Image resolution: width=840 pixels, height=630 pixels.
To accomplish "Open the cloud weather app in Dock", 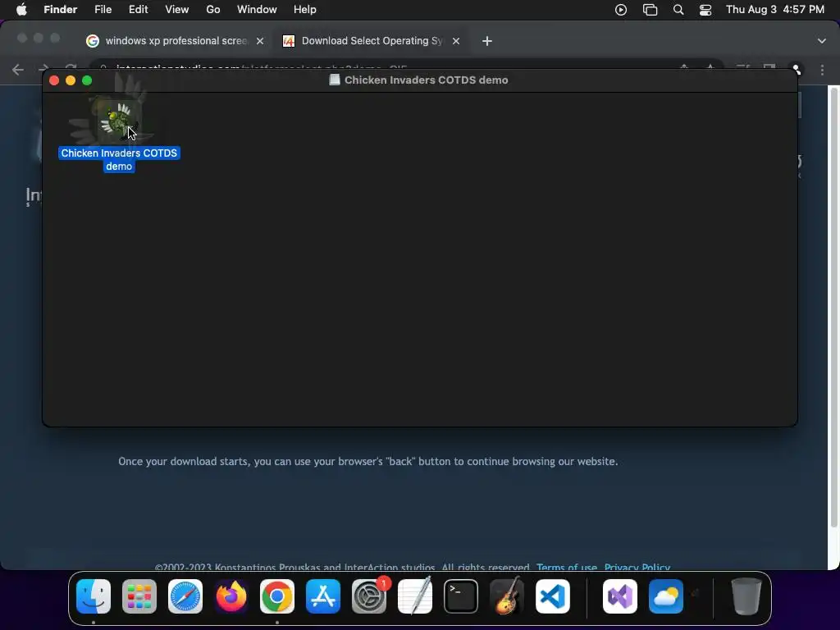I will (x=666, y=596).
